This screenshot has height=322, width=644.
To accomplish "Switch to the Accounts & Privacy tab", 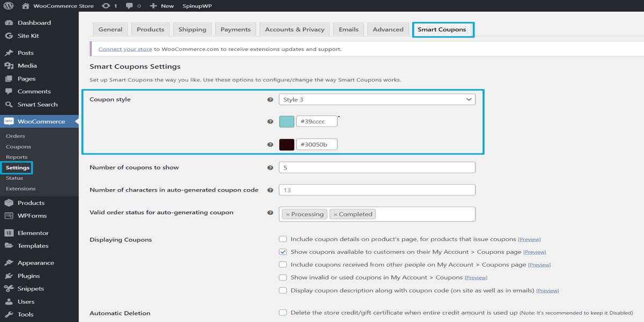I will click(x=295, y=30).
